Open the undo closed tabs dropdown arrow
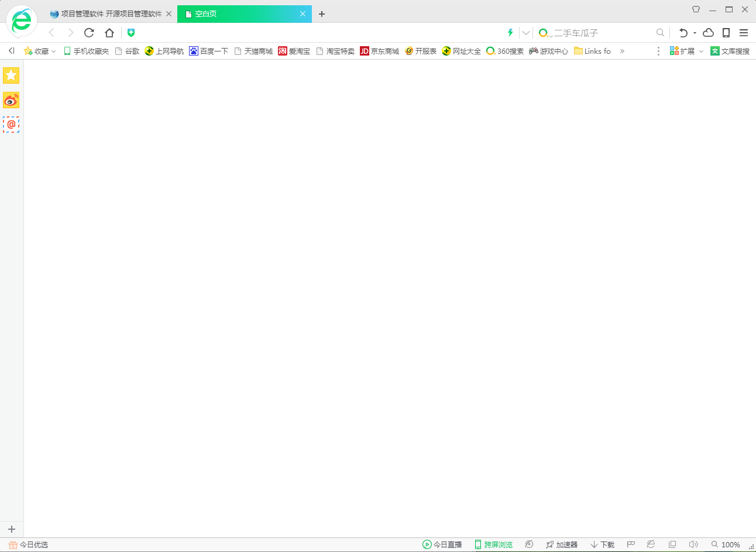The height and width of the screenshot is (552, 756). 695,33
